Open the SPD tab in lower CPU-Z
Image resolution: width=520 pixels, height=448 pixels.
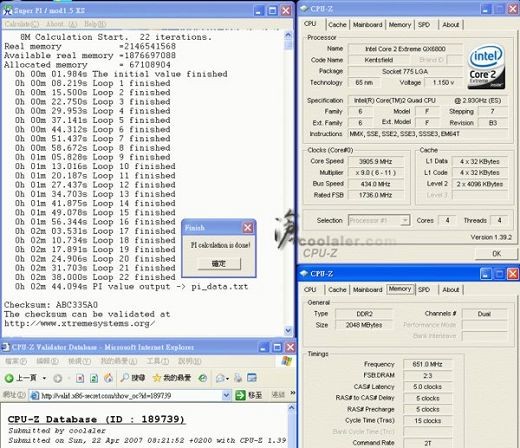424,290
